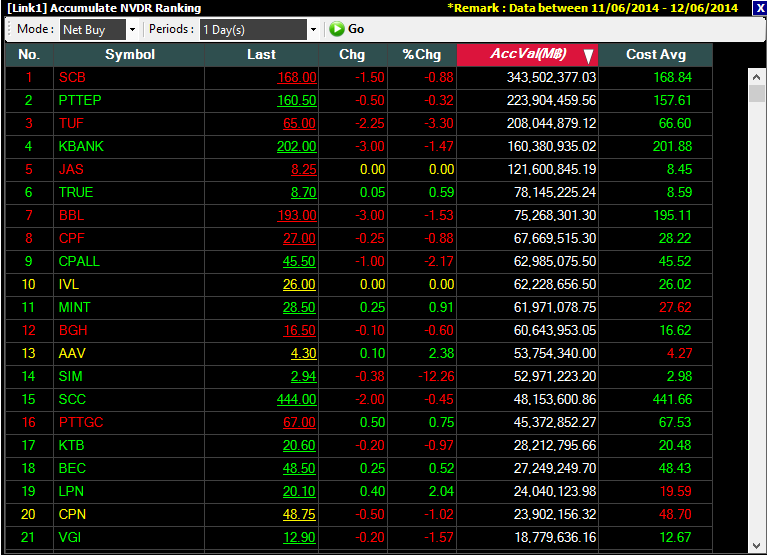This screenshot has height=555, width=767.
Task: Sort by the Last column header
Action: coord(261,54)
